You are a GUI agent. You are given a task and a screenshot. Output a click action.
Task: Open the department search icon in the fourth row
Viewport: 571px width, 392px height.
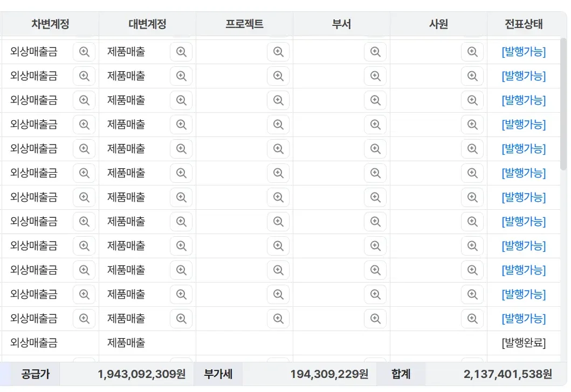[x=375, y=125]
